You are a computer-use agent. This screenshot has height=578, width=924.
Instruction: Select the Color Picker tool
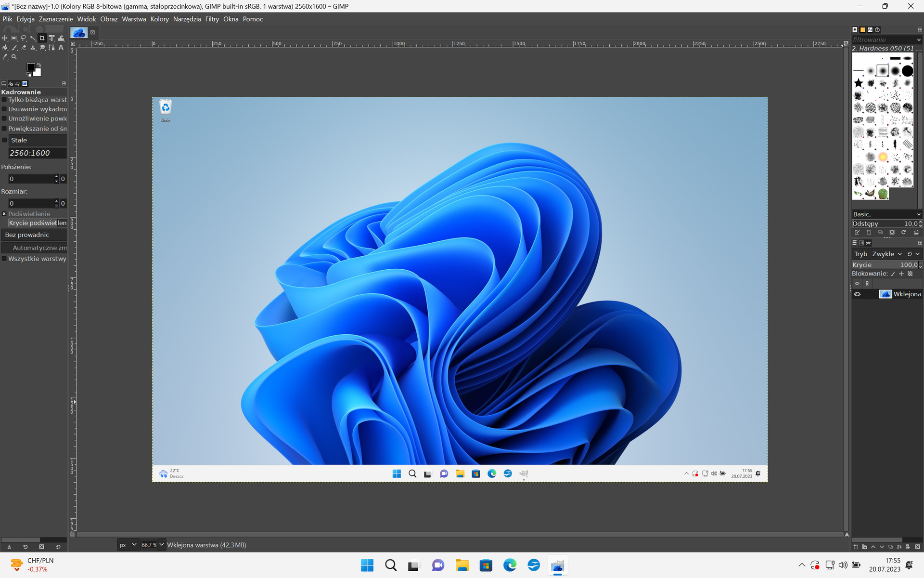tap(4, 57)
